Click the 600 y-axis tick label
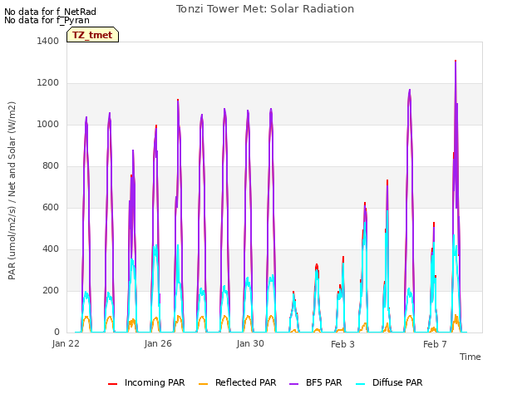Screen dimensions: 532x399 pyautogui.click(x=51, y=207)
